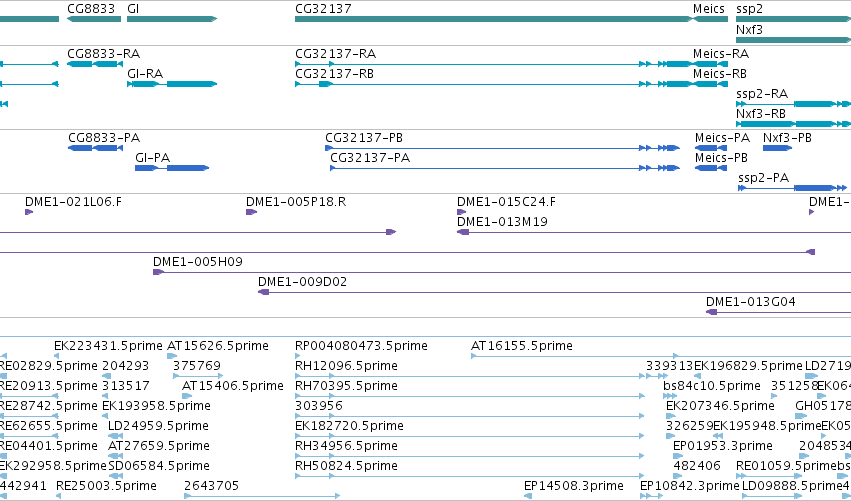Open the 303956 EST label

319,407
